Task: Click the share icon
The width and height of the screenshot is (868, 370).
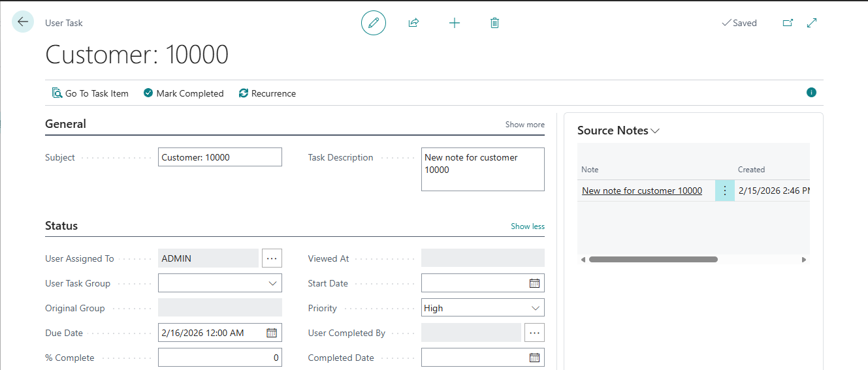Action: point(413,23)
